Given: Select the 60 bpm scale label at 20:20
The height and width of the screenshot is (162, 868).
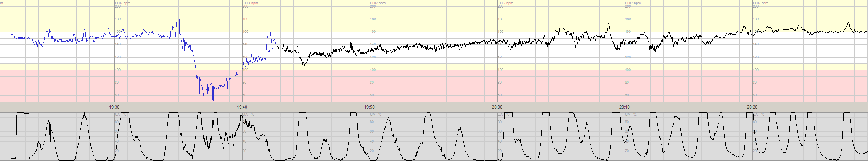Looking at the screenshot, I should pyautogui.click(x=755, y=95).
